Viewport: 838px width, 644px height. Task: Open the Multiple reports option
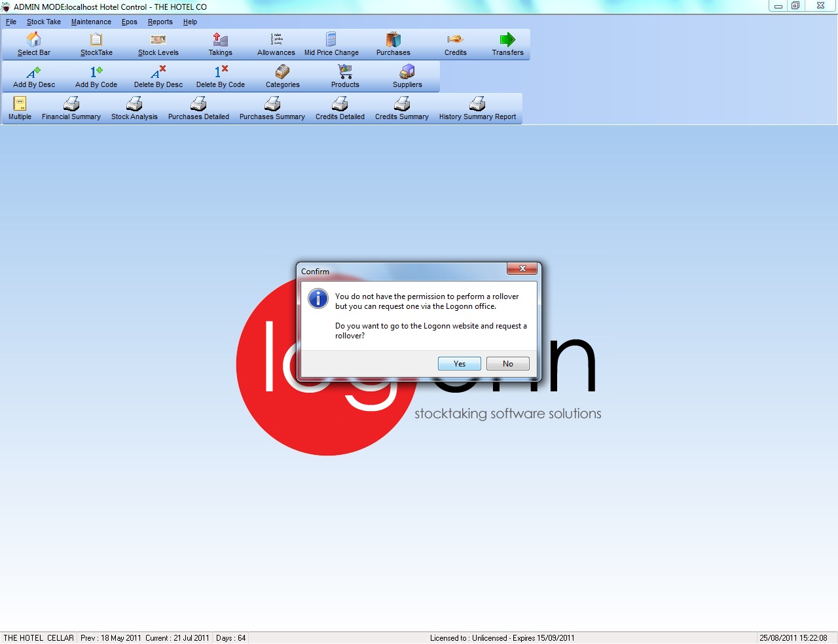[x=20, y=109]
